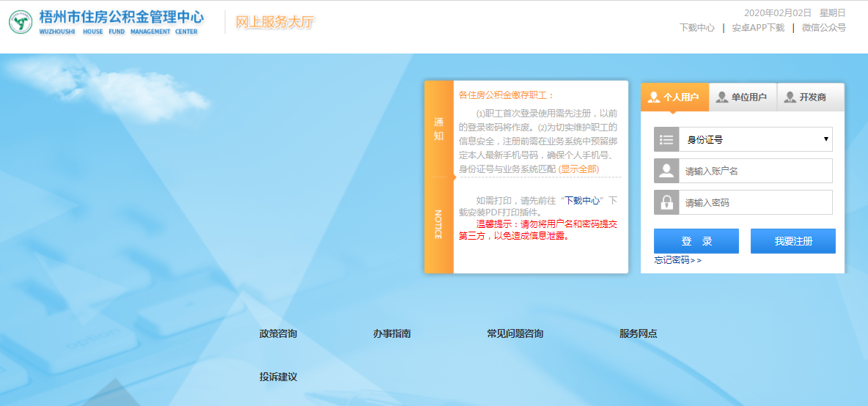Open the 微信公众号 link
The image size is (868, 406).
tap(824, 28)
